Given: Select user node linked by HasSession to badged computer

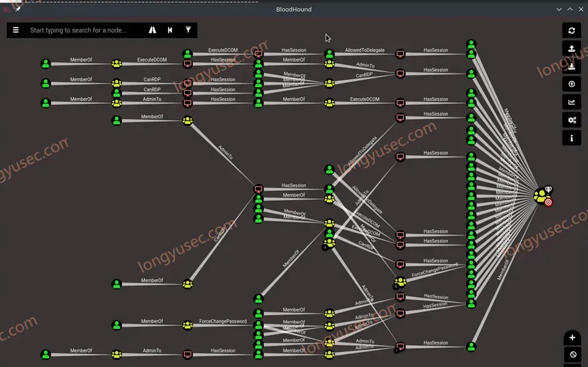Looking at the screenshot, I should click(472, 347).
